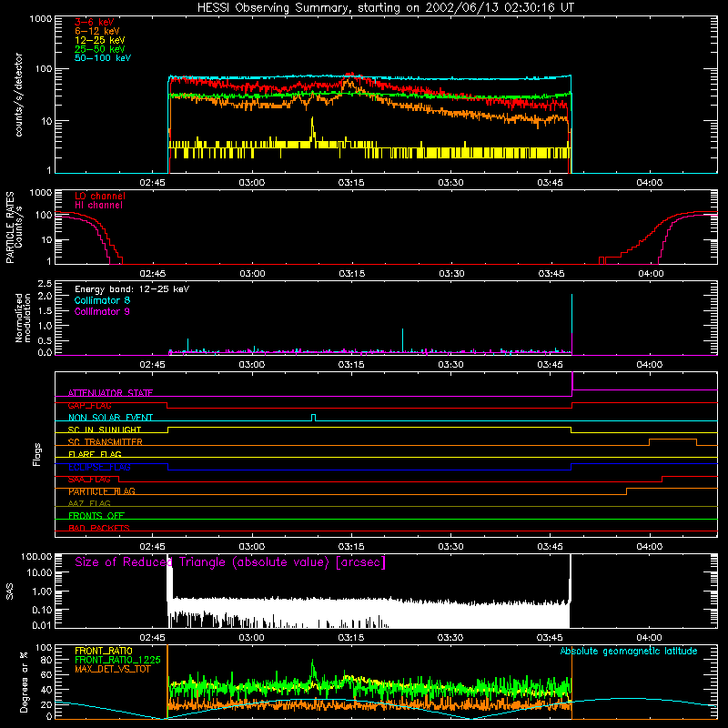The image size is (728, 728).
Task: Click the GAP_FLAG label
Action: 89,405
